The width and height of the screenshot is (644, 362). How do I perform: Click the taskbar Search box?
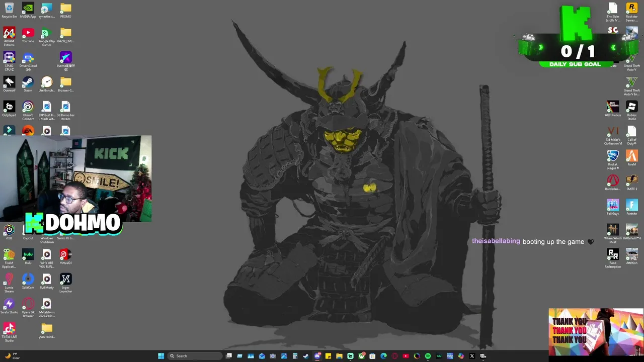point(195,356)
